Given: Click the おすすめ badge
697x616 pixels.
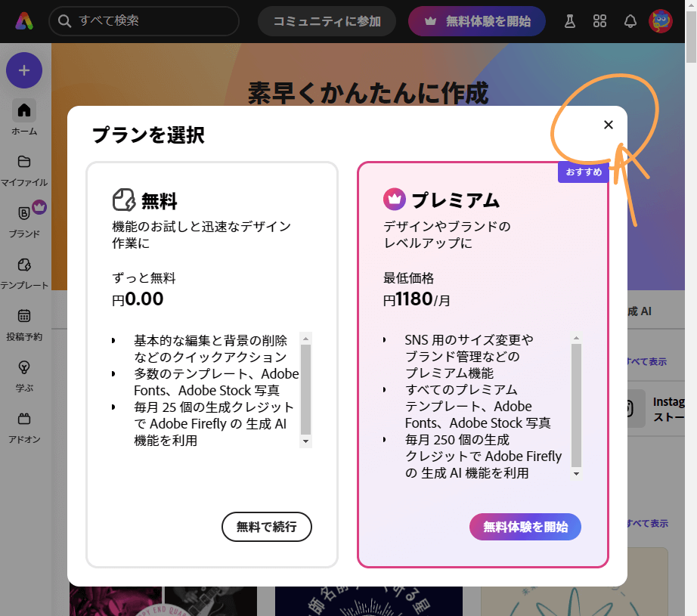Looking at the screenshot, I should (583, 172).
